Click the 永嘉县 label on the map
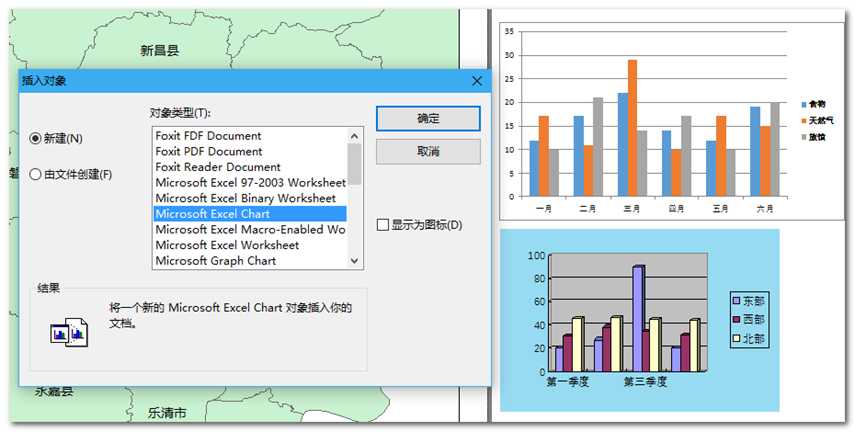Screen dimensions: 855x432 click(x=54, y=392)
